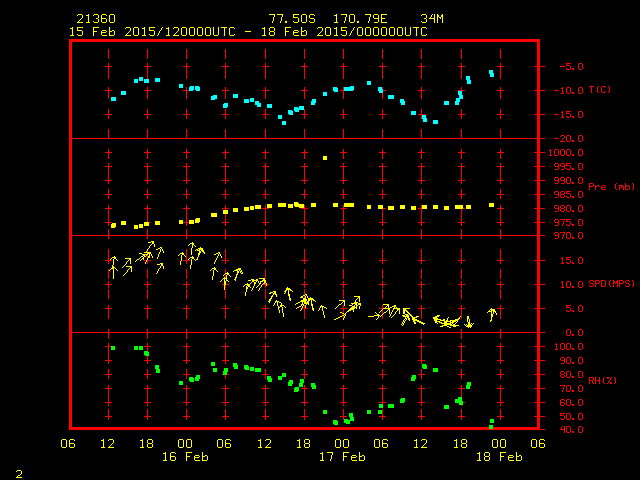Click the 1000.0 pressure tick value
Viewport: 640px width, 480px height.
(x=566, y=153)
